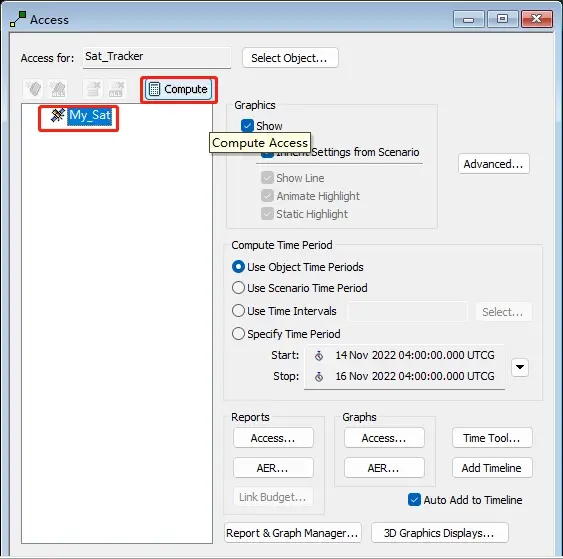This screenshot has height=559, width=563.
Task: Toggle the Graphics Show checkbox
Action: point(247,126)
